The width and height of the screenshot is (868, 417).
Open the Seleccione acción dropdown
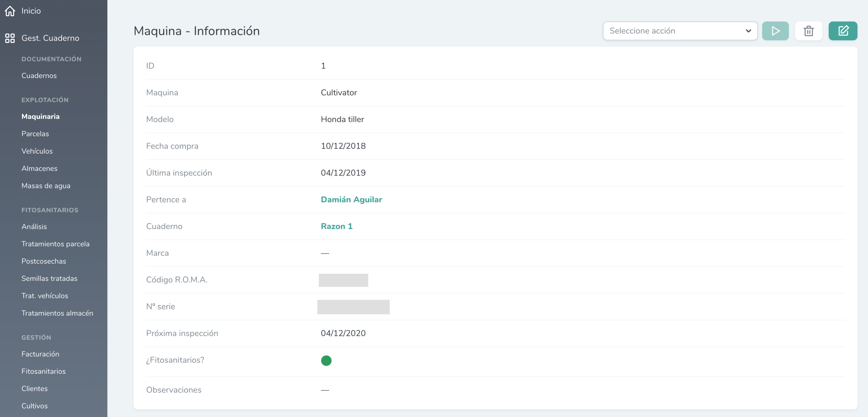[680, 31]
